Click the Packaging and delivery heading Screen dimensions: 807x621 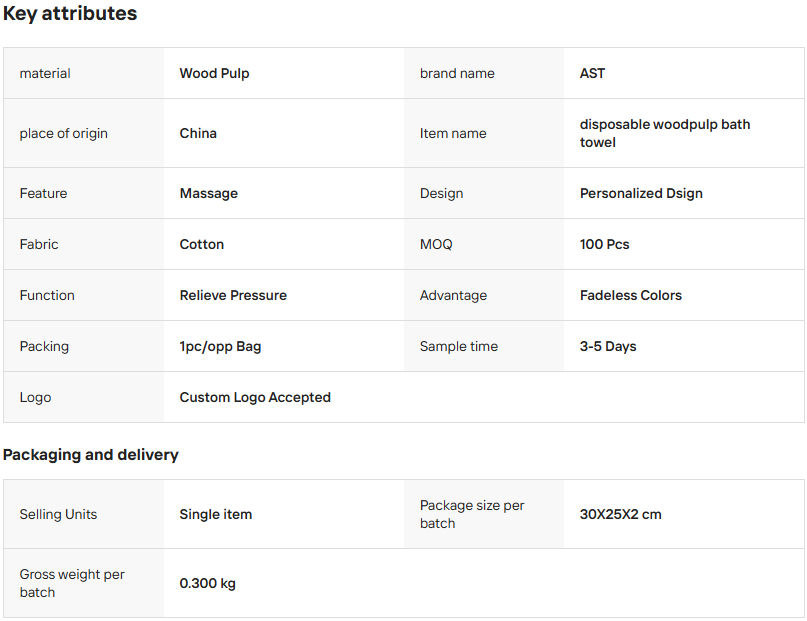click(90, 455)
